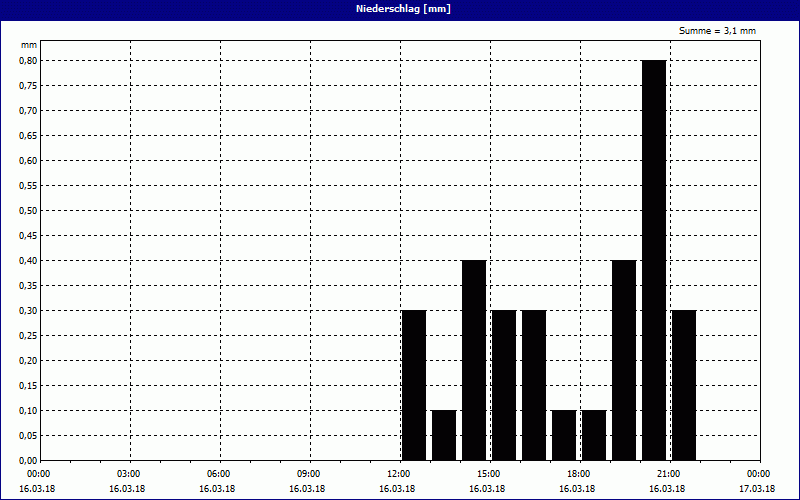Click the "Summe = 3,1 mm" total label
Viewport: 800px width, 500px height.
pos(717,31)
